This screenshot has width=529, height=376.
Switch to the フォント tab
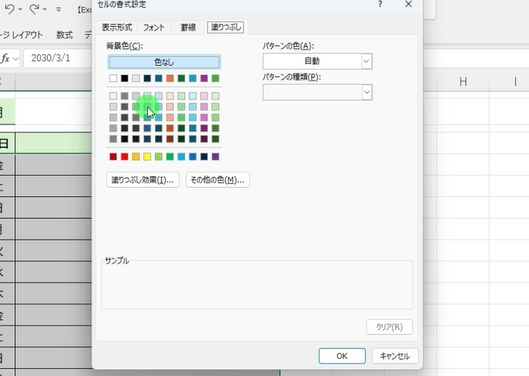154,27
